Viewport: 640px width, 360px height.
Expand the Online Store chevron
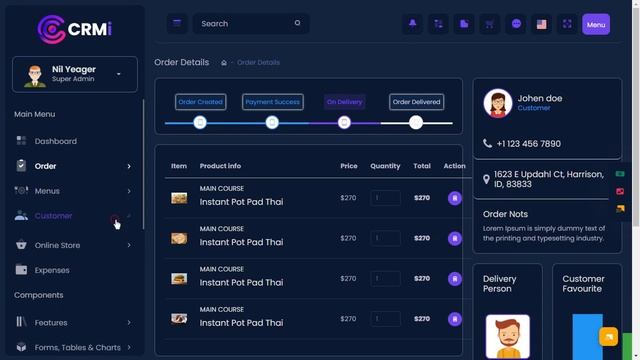pos(129,245)
